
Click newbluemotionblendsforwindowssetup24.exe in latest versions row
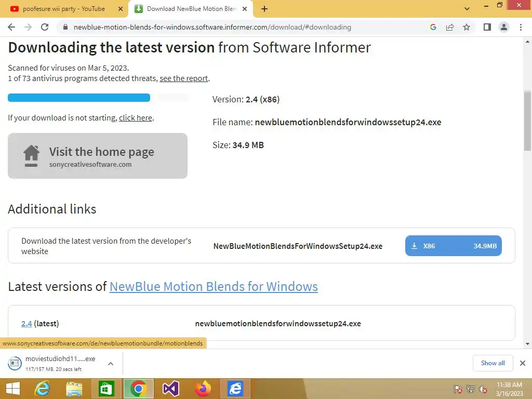pyautogui.click(x=278, y=323)
